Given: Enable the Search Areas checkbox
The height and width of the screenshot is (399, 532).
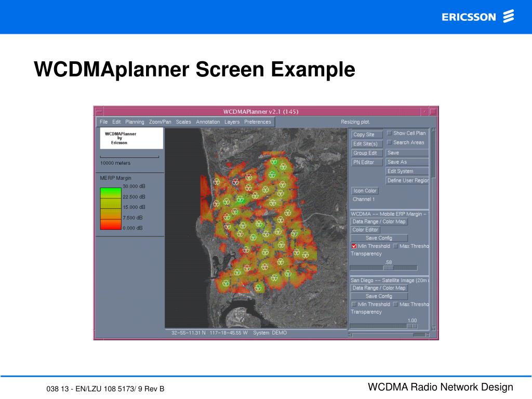Looking at the screenshot, I should tap(390, 142).
